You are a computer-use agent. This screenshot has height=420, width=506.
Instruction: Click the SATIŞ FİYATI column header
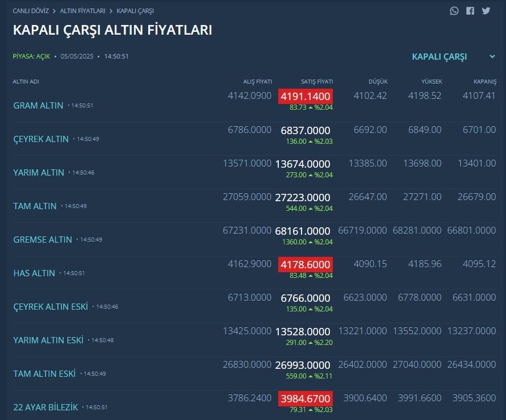click(x=317, y=82)
